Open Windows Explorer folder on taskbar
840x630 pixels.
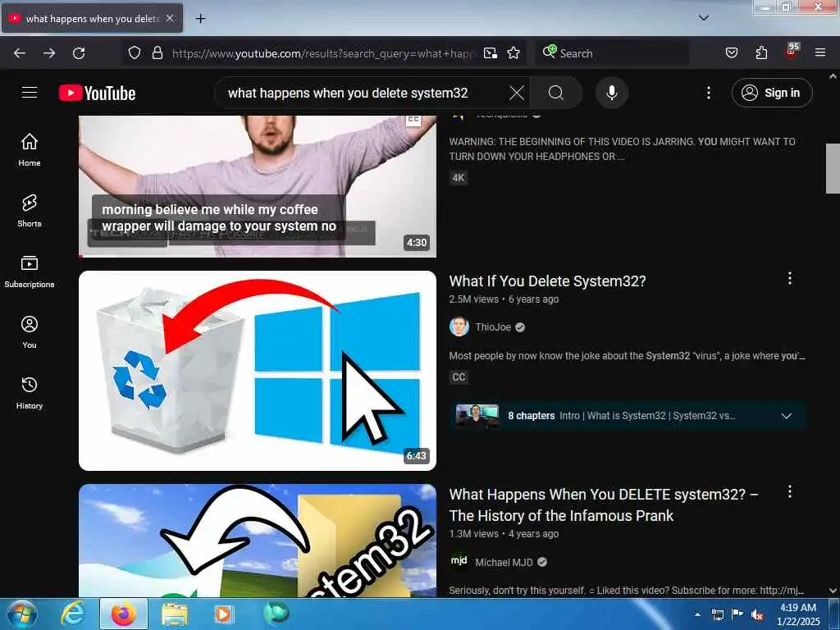175,614
